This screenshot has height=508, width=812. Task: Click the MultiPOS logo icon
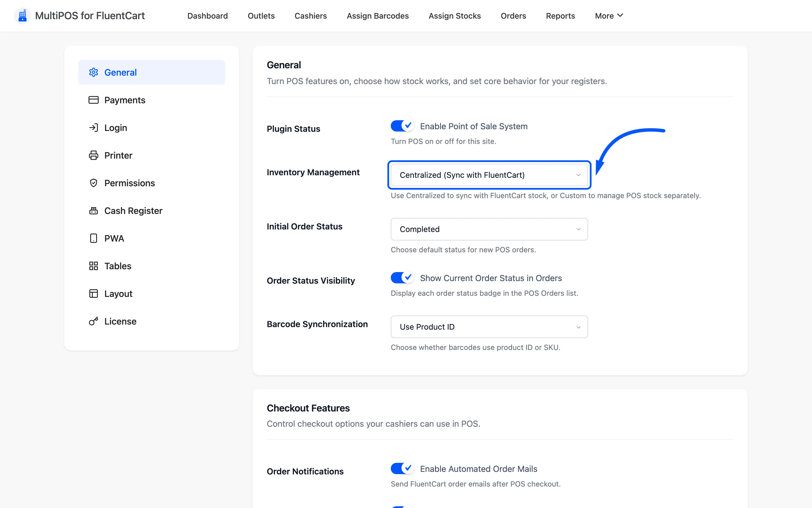click(23, 16)
